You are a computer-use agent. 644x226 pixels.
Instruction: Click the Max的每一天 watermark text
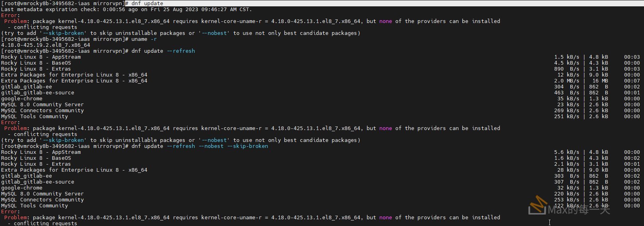(578, 210)
